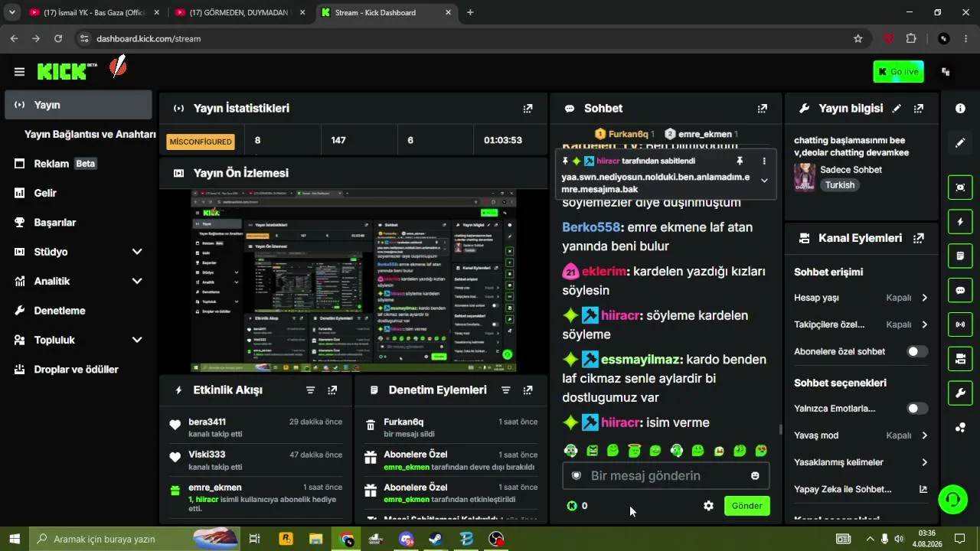Viewport: 980px width, 551px height.
Task: Toggle the wrench widget in the right sidebar
Action: point(960,393)
